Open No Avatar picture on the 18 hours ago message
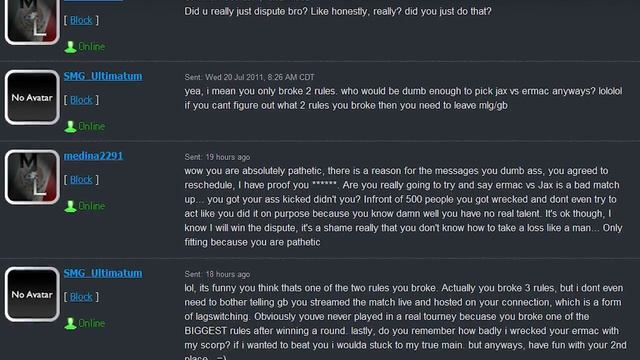Screen dimensions: 640x360 (x=32, y=294)
